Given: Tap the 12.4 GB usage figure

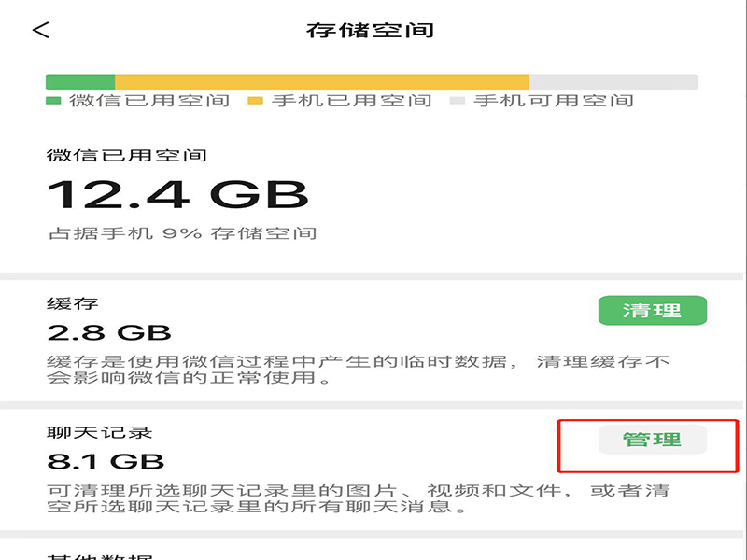Looking at the screenshot, I should (x=177, y=194).
